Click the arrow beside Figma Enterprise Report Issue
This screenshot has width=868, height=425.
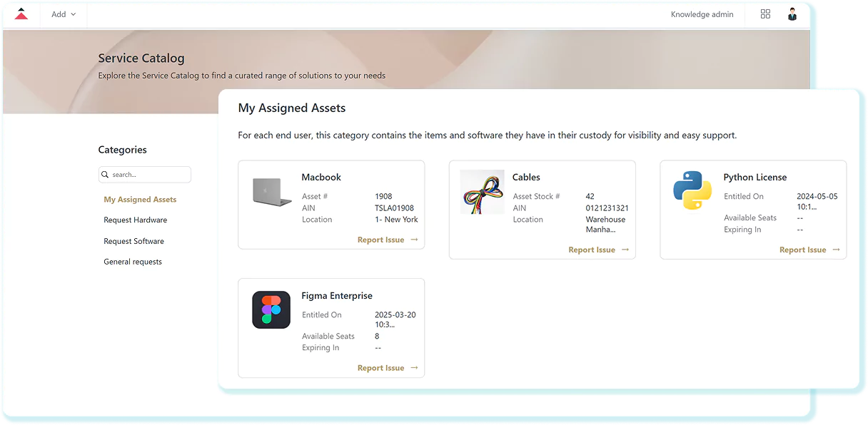(414, 368)
